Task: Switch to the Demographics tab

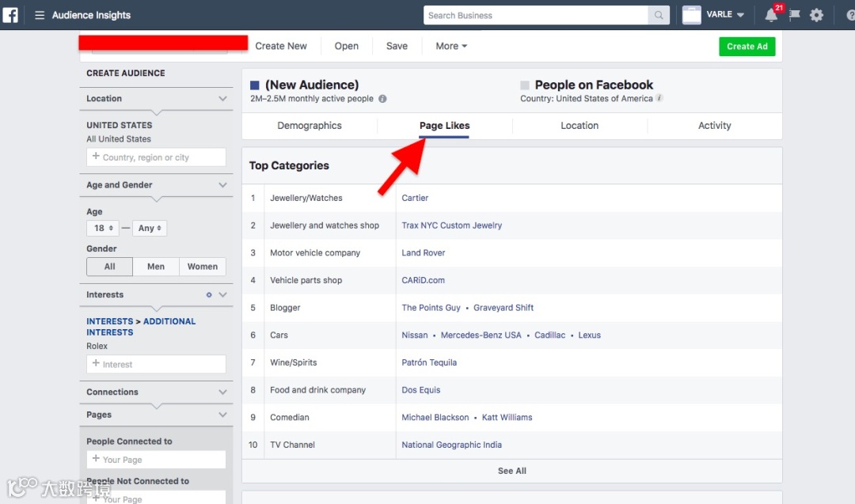Action: (x=310, y=126)
